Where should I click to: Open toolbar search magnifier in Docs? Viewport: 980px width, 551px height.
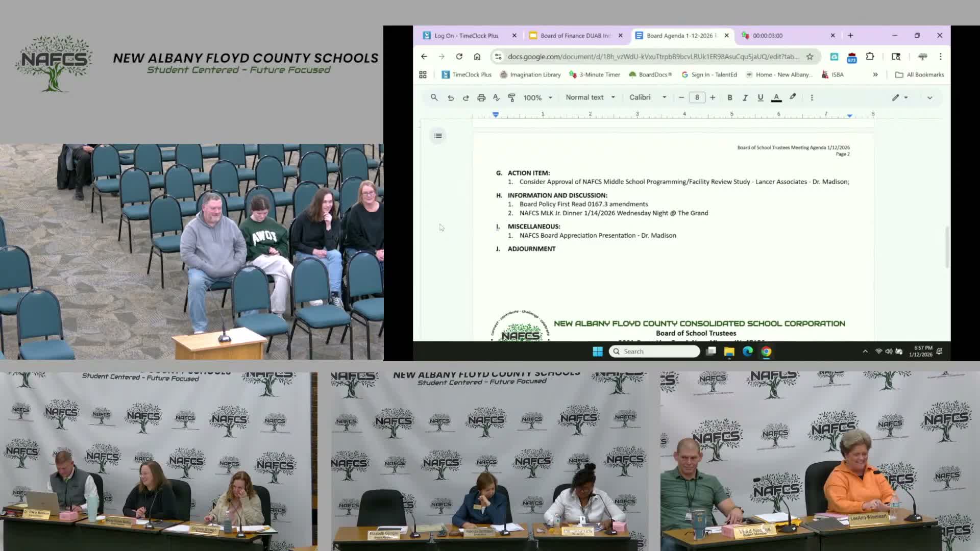(434, 97)
